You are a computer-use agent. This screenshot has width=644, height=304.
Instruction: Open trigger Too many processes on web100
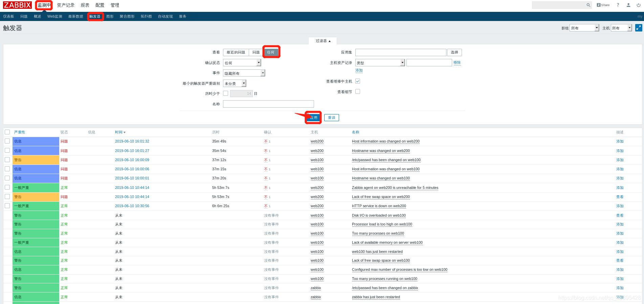tap(378, 233)
